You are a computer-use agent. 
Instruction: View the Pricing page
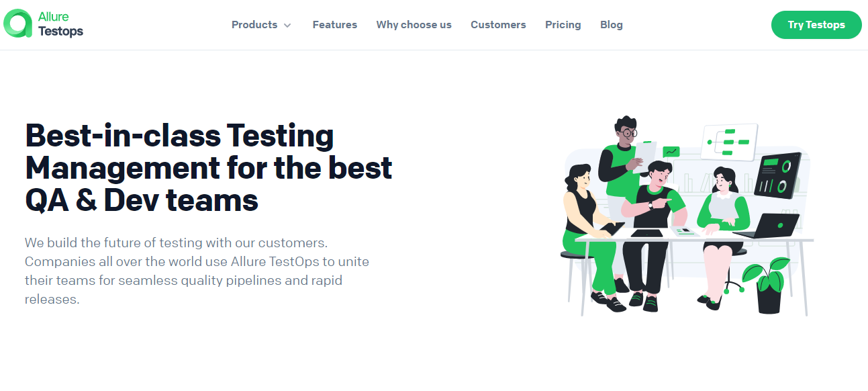click(x=563, y=25)
